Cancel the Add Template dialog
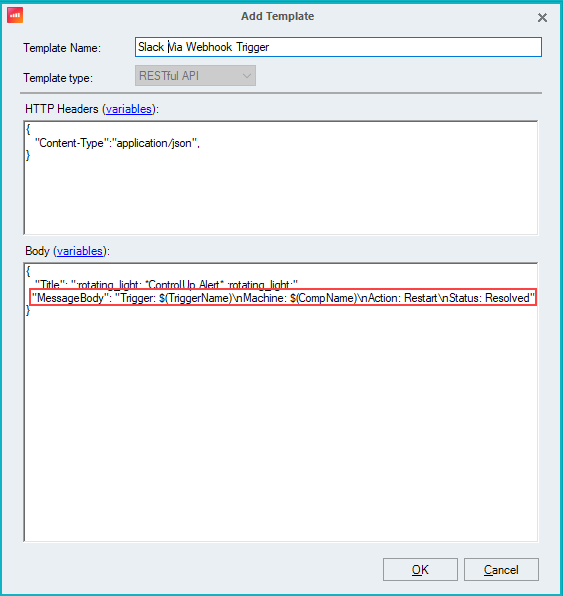The width and height of the screenshot is (563, 596). coord(501,569)
